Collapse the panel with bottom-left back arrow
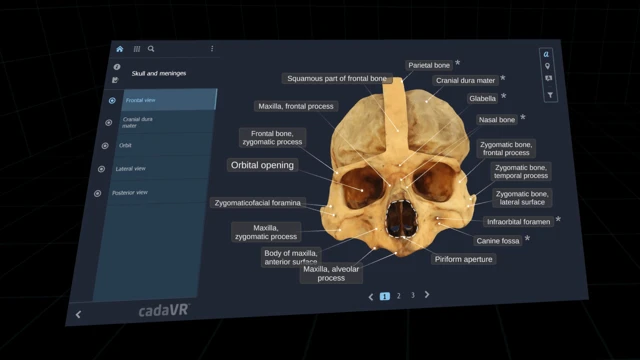The height and width of the screenshot is (360, 640). (x=78, y=314)
